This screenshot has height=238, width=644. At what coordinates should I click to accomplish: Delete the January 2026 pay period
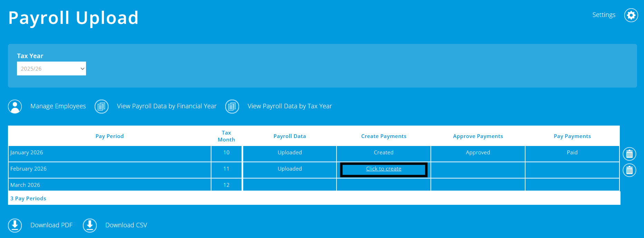tap(629, 154)
